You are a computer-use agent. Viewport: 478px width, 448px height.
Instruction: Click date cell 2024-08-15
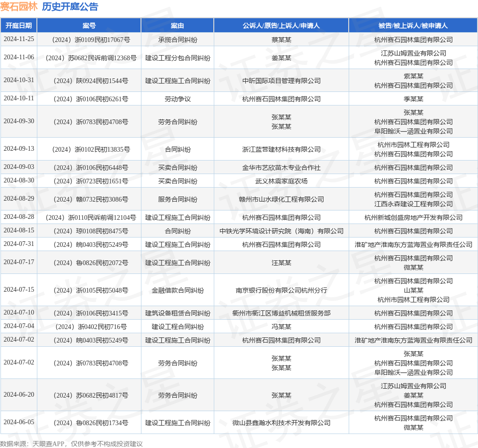pos(19,230)
